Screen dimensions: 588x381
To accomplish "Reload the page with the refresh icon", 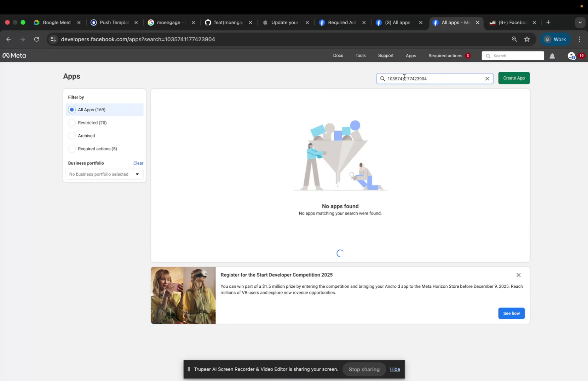I will [36, 39].
